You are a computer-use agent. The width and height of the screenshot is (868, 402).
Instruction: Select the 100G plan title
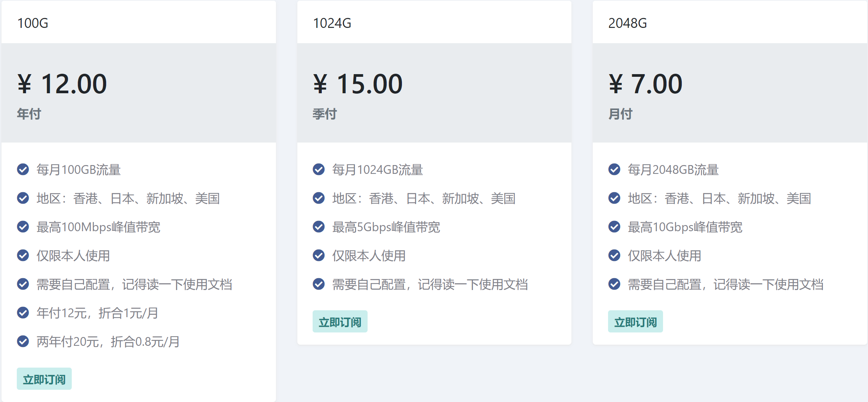point(33,23)
